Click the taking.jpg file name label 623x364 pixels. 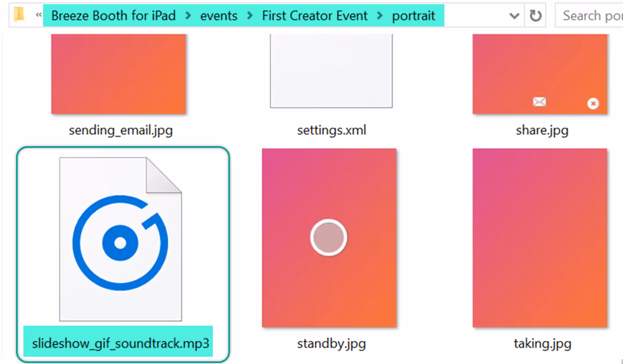(542, 343)
